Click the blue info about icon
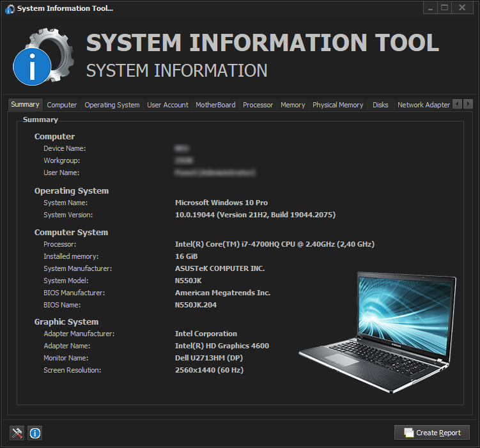 35,433
